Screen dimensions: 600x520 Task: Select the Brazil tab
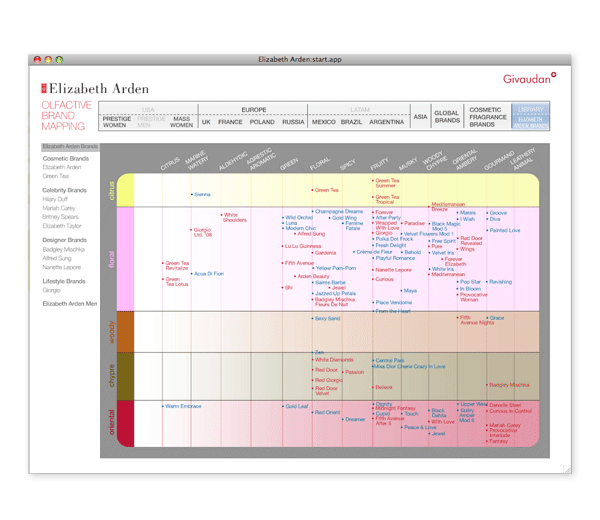coord(351,122)
